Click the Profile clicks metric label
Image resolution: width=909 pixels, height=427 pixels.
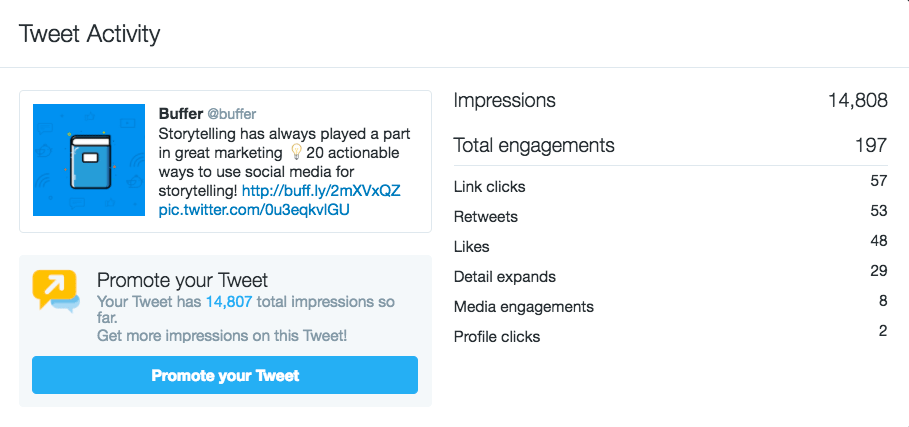[x=497, y=337]
